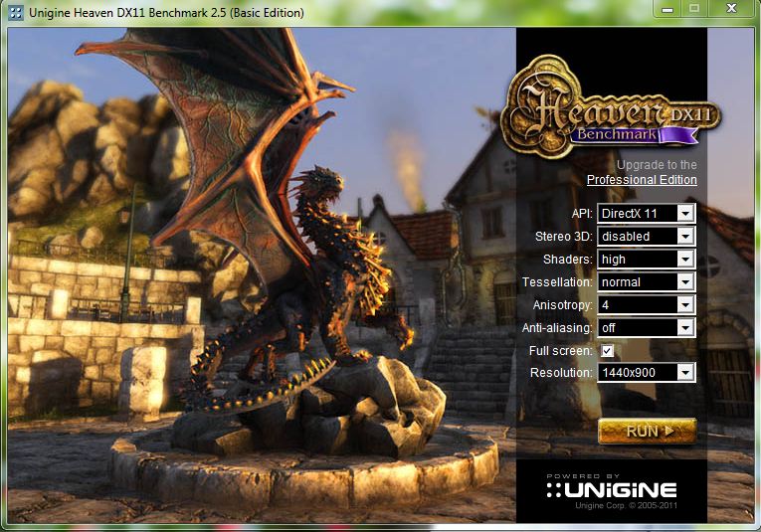
Task: Open the Professional Edition upgrade link
Action: click(642, 179)
